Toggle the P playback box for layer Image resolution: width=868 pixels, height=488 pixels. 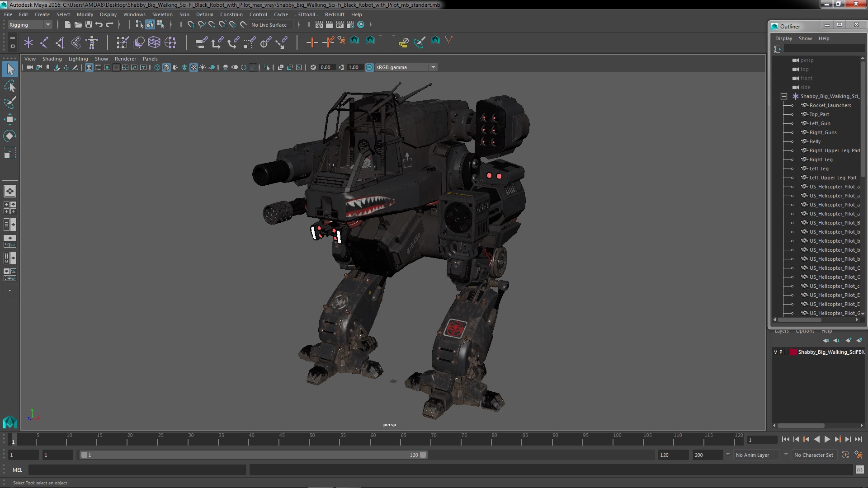point(781,352)
